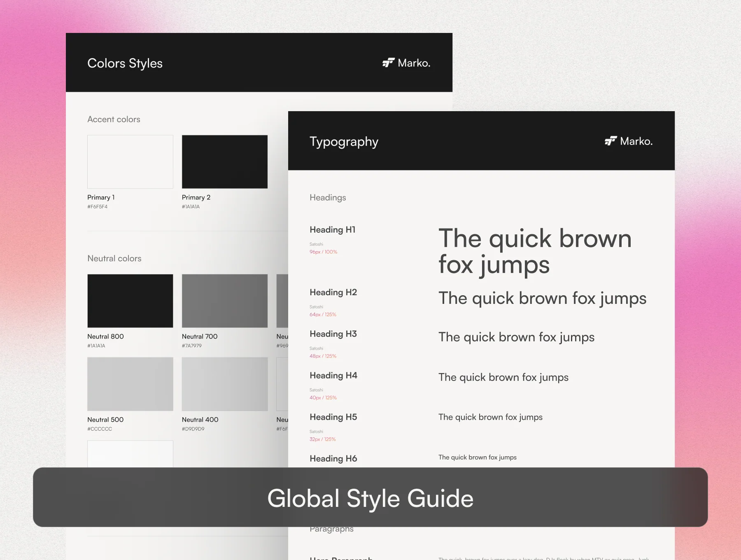Click the '#CCCCCC' hex code
The width and height of the screenshot is (741, 560).
point(100,429)
